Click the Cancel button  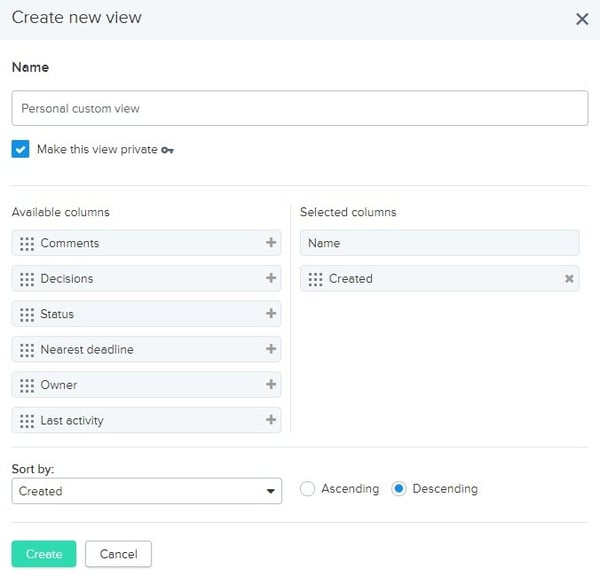tap(118, 554)
